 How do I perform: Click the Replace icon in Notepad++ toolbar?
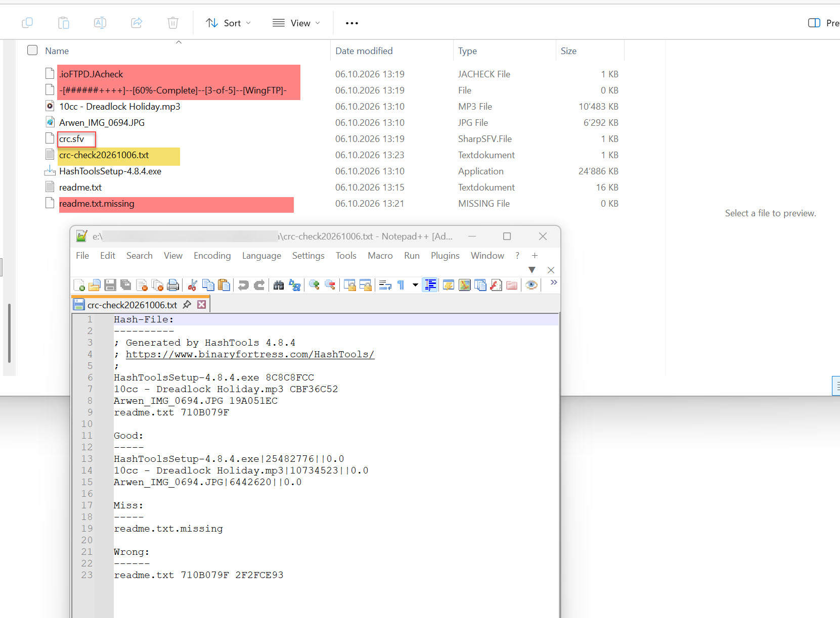tap(295, 285)
